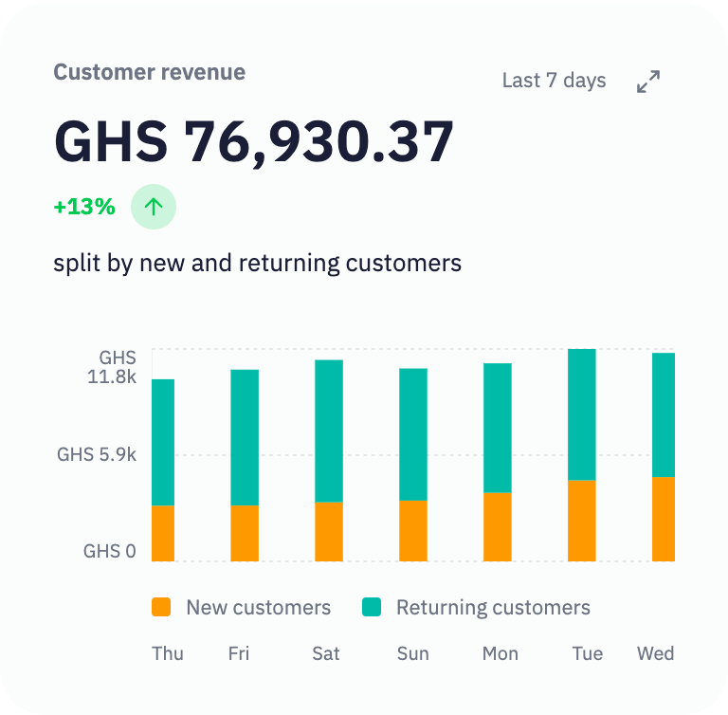
Task: Toggle Returning customers legend swatch
Action: pos(372,607)
